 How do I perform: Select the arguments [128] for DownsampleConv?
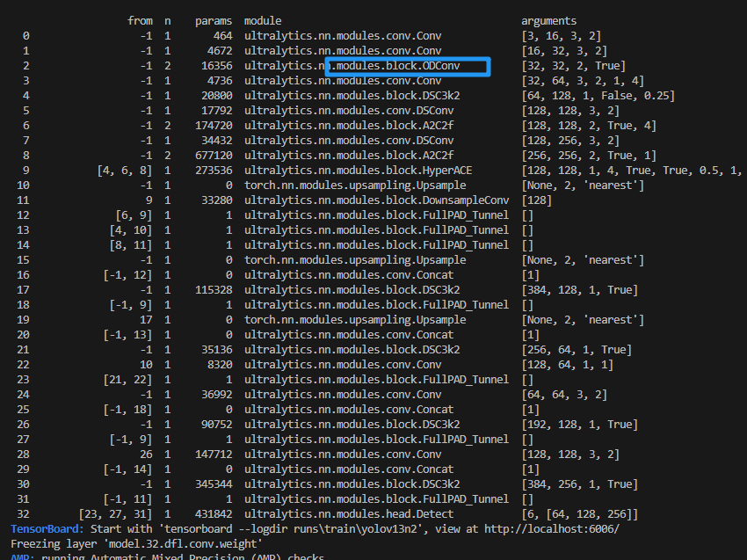pyautogui.click(x=536, y=200)
